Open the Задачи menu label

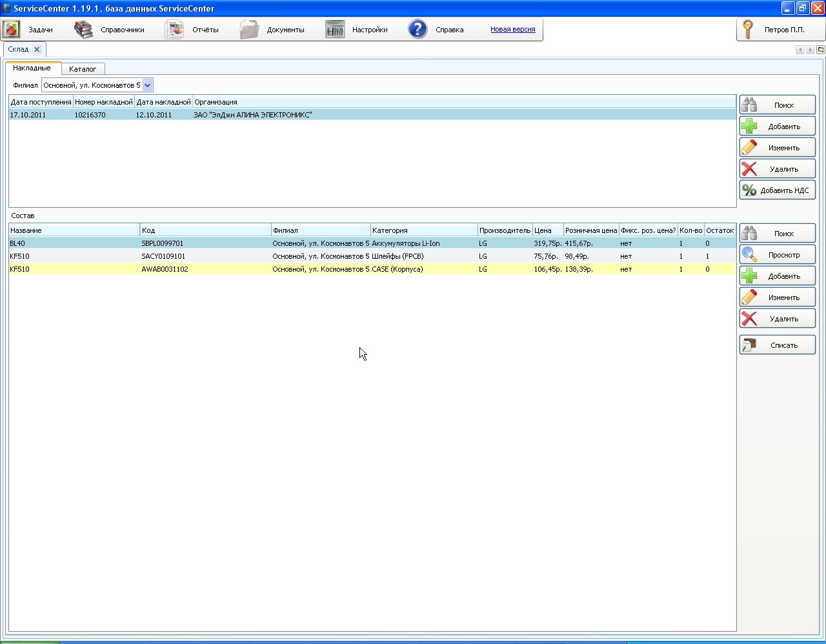click(x=41, y=30)
